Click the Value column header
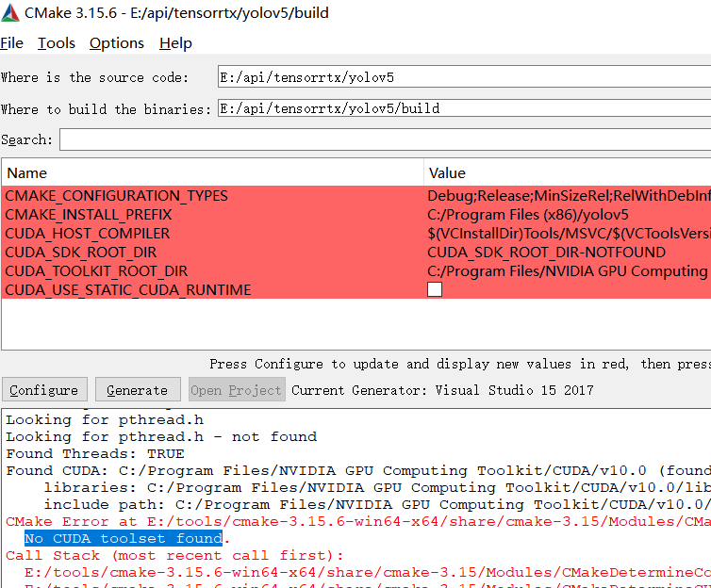The width and height of the screenshot is (711, 588). click(x=568, y=172)
